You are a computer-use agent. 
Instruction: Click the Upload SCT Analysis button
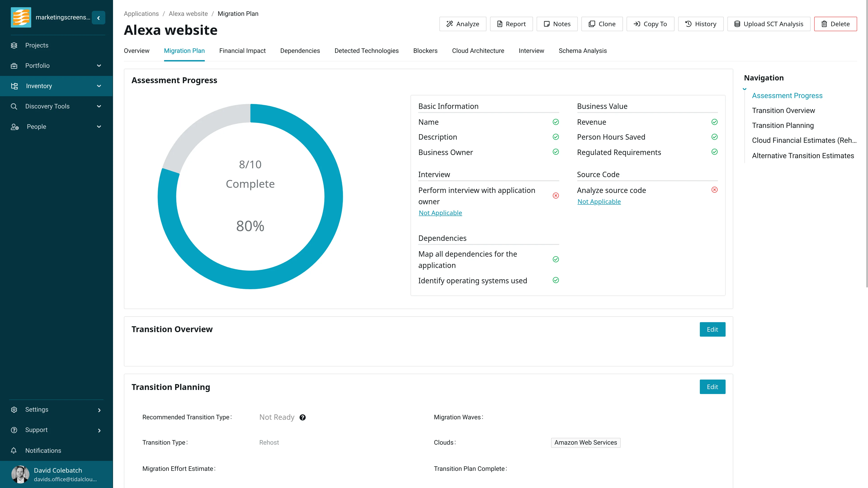pos(769,24)
